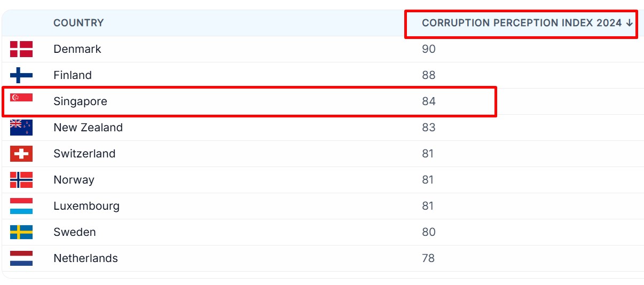Viewport: 644px width, 285px height.
Task: Click the Norway flag icon
Action: point(21,180)
